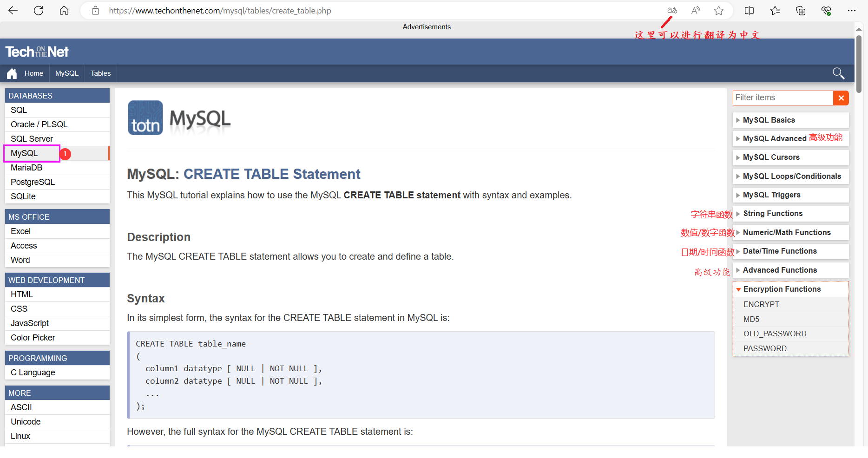Open site search with the magnifier icon
The width and height of the screenshot is (868, 458).
coord(839,73)
